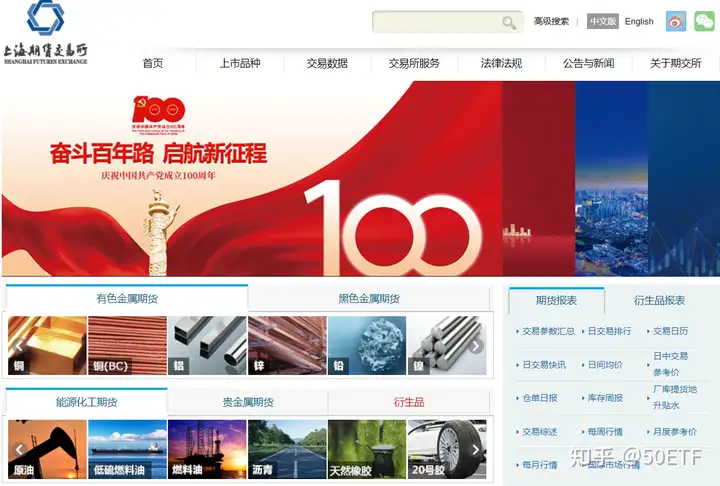This screenshot has height=486, width=720.
Task: Select the 能源化工期货 tab
Action: pyautogui.click(x=87, y=402)
